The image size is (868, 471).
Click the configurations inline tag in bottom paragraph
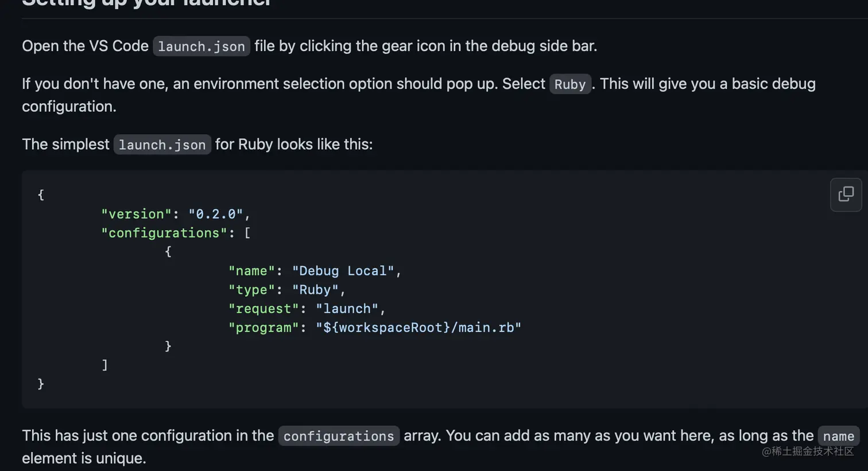pos(338,437)
